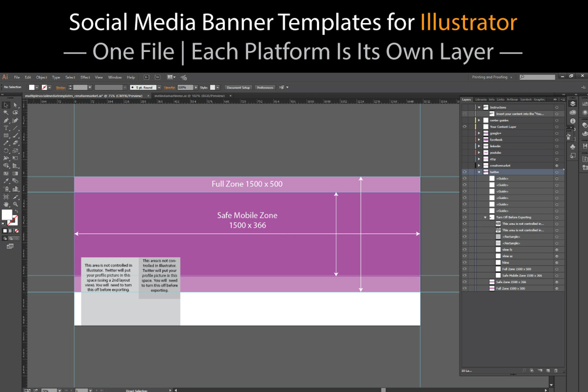Screen dimensions: 588x392
Task: Open Go to Bridge icon in menu bar
Action: point(147,77)
